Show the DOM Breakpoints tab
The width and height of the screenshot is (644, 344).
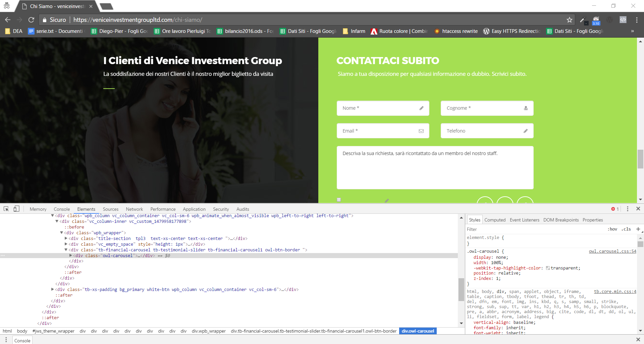pos(561,220)
